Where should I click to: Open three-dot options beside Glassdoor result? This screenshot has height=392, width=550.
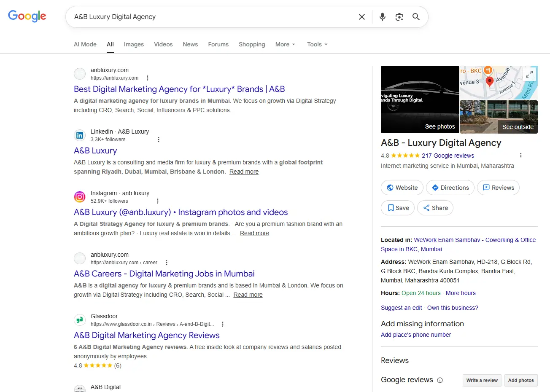click(x=223, y=324)
